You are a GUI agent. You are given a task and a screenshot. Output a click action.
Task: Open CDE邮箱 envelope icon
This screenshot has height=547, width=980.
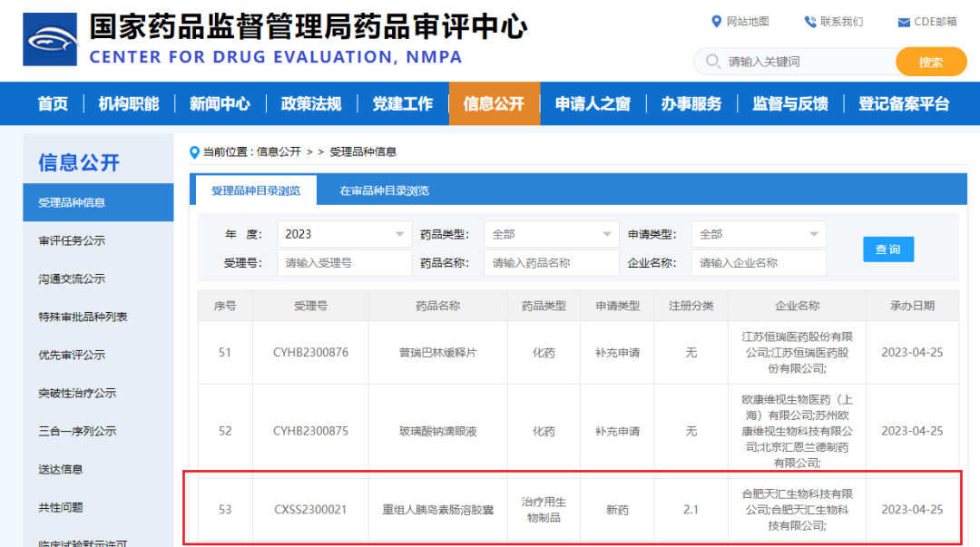904,23
